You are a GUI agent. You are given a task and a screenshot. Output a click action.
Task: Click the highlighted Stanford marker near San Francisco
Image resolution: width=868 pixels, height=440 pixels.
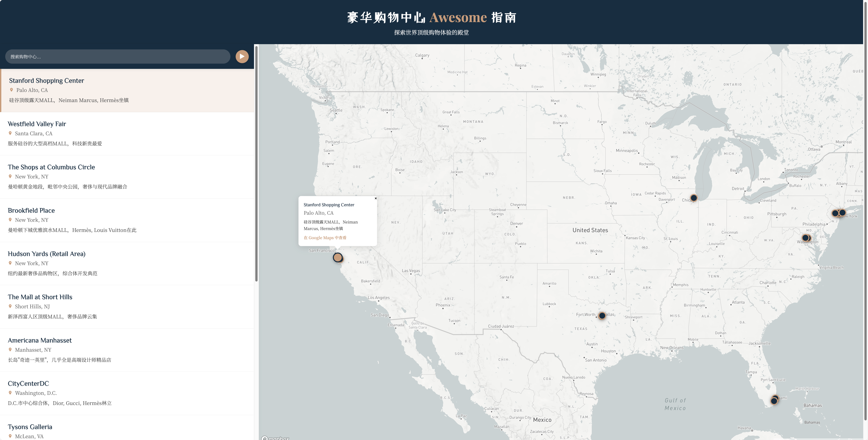pos(338,257)
